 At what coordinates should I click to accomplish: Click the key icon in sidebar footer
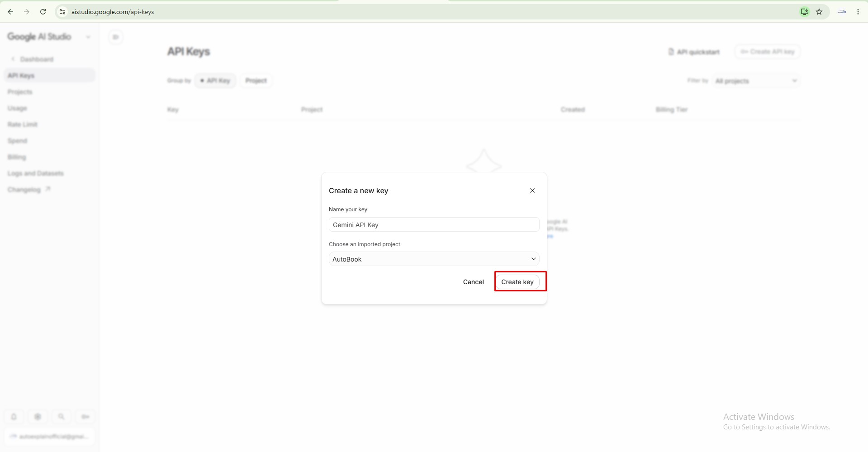pyautogui.click(x=85, y=417)
